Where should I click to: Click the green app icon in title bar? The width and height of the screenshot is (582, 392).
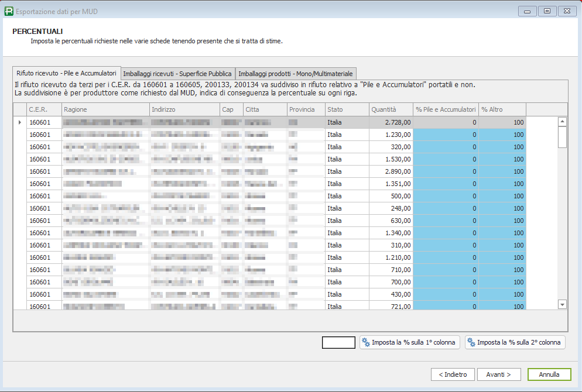point(9,11)
